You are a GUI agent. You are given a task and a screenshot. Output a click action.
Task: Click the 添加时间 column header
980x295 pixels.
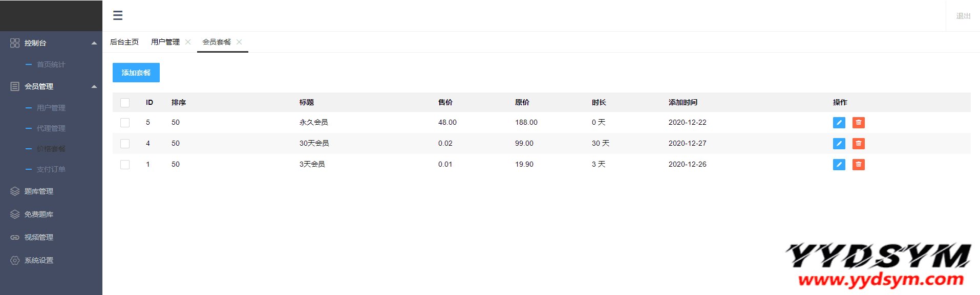click(683, 102)
